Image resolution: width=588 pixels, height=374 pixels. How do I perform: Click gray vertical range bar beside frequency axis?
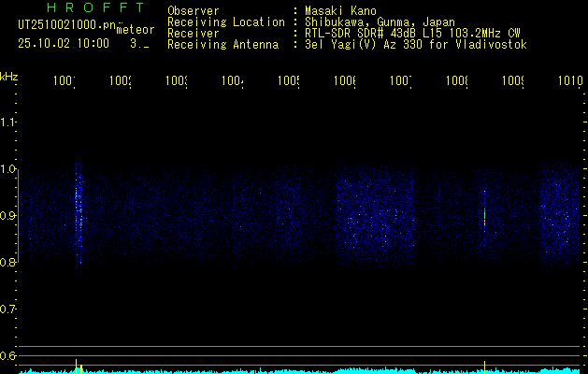click(18, 215)
